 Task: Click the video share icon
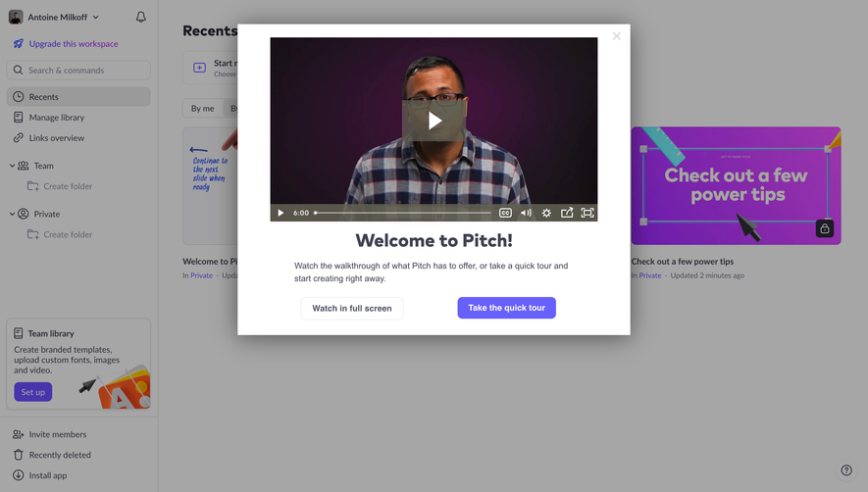[567, 213]
